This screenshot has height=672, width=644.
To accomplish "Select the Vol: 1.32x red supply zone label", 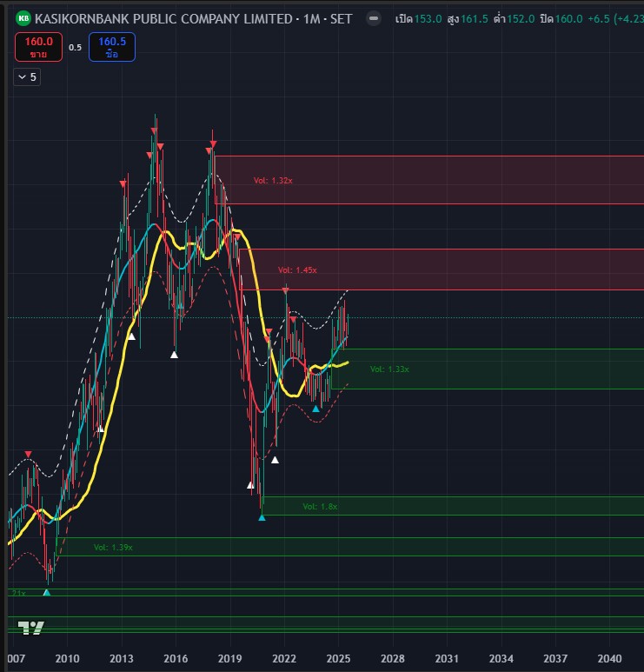I will click(x=273, y=181).
